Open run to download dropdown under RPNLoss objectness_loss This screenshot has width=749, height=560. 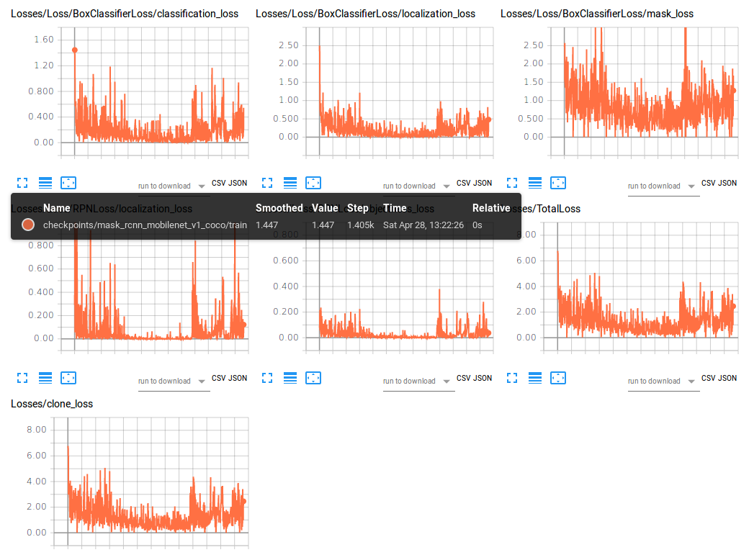tap(418, 381)
